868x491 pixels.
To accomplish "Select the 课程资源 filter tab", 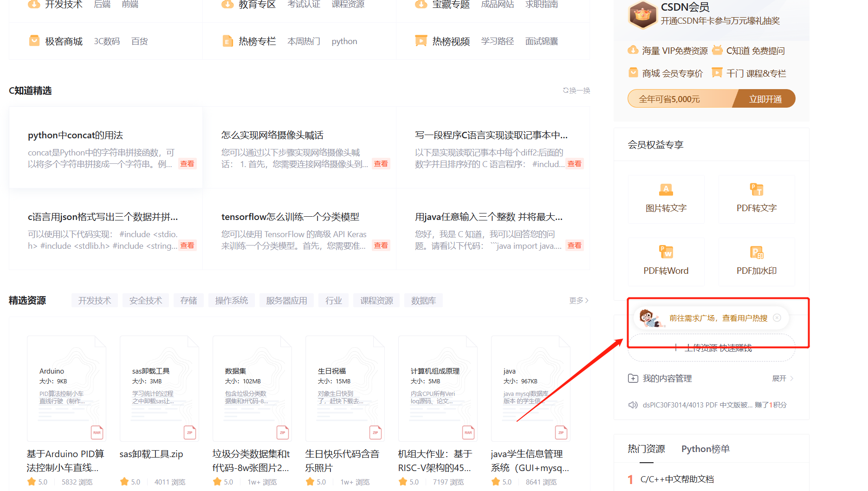I will (x=377, y=300).
